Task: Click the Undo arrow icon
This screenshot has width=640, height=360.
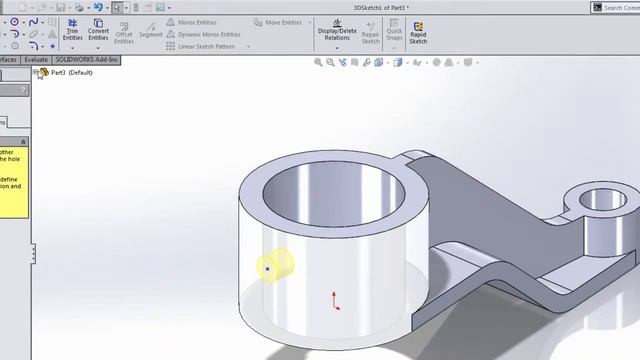Action: [98, 7]
